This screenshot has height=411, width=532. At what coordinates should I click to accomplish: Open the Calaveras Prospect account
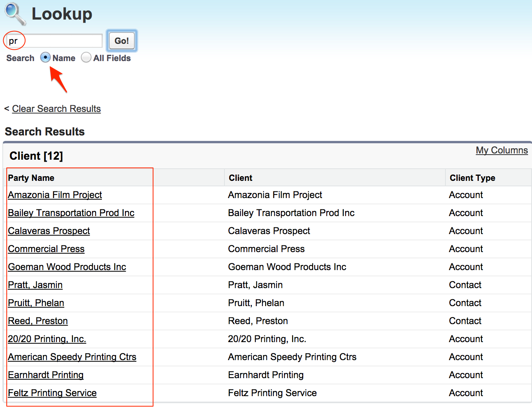49,231
